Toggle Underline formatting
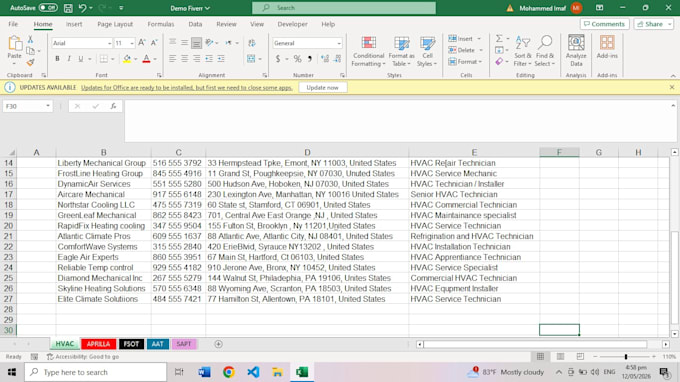 [81, 59]
